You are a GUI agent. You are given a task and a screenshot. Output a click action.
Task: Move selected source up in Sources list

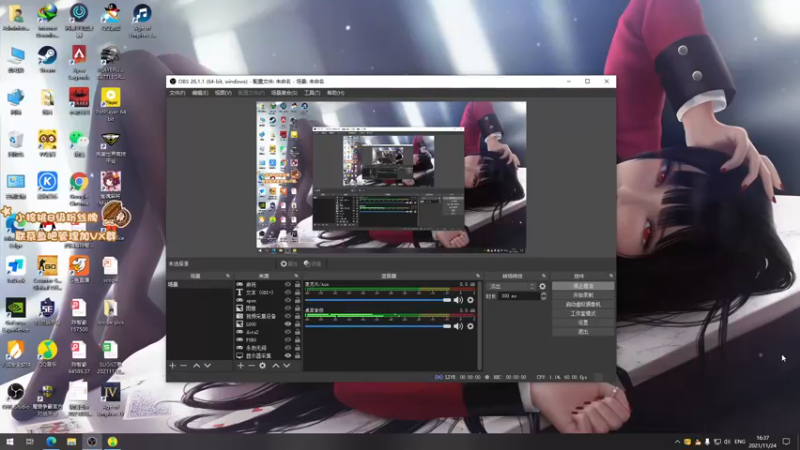tap(276, 366)
